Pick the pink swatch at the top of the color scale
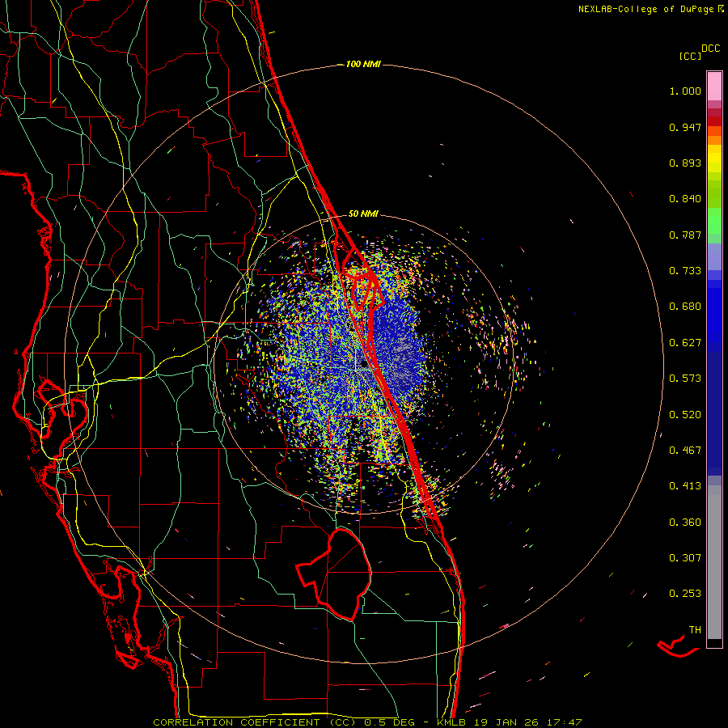Viewport: 728px width, 728px height. click(x=714, y=87)
